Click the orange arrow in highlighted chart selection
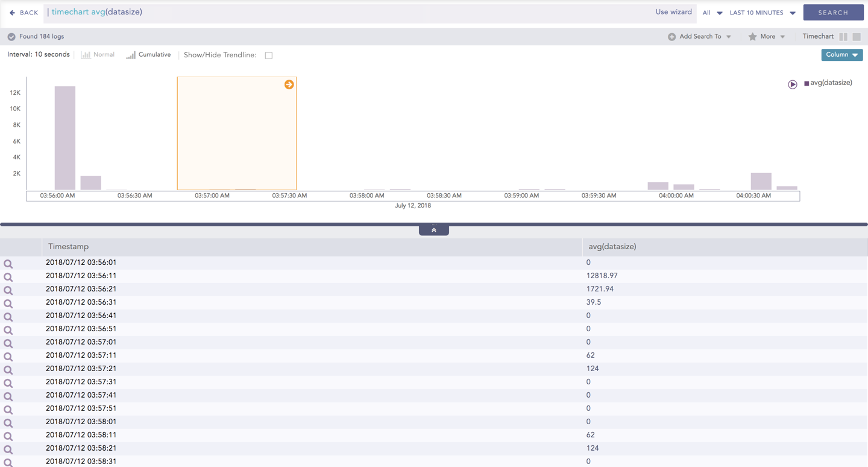Image resolution: width=868 pixels, height=467 pixels. click(x=289, y=84)
